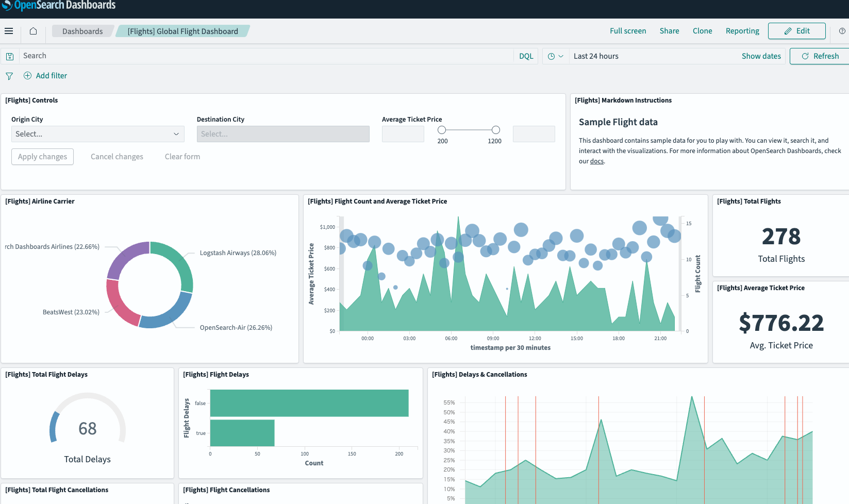Open the time quick menu clock dropdown
Viewport: 849px width, 504px height.
pos(555,56)
